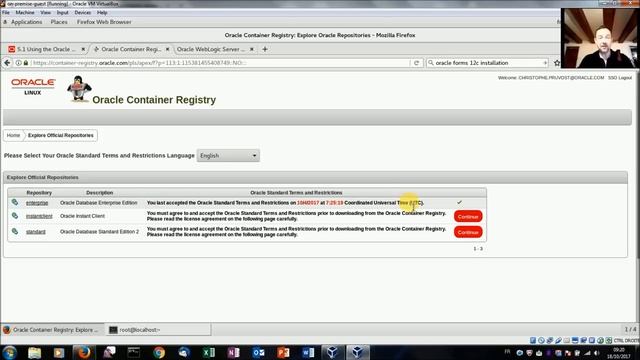The height and width of the screenshot is (360, 640).
Task: Click the search box with 'oracle forms 12c installation'
Action: pos(488,63)
